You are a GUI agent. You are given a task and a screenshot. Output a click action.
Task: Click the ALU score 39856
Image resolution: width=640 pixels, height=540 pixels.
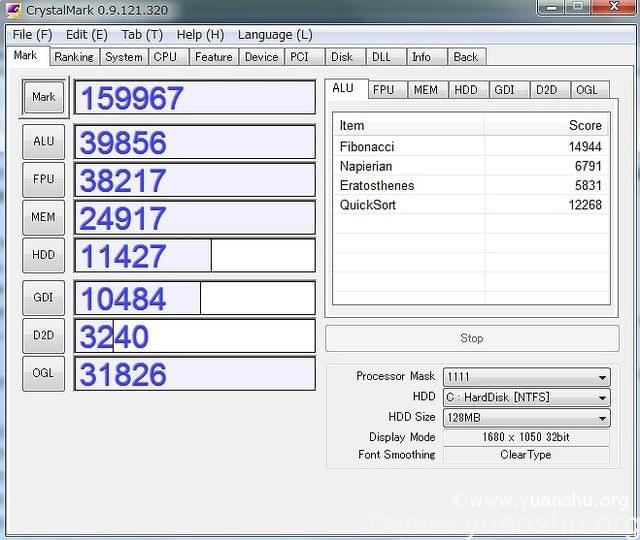(x=195, y=142)
